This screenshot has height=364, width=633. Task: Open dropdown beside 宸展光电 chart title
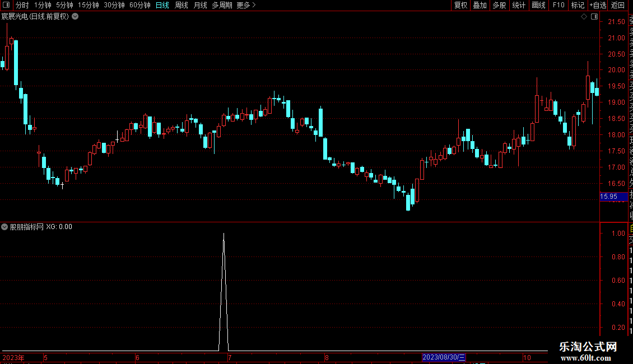75,17
